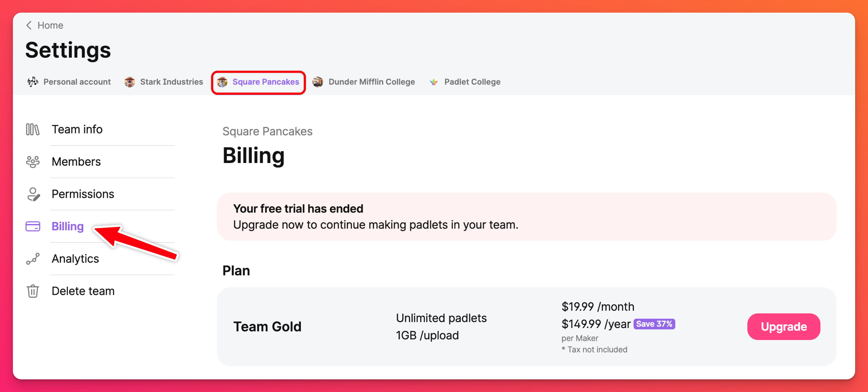Click the back chevron next to Home
868x392 pixels.
coord(29,25)
